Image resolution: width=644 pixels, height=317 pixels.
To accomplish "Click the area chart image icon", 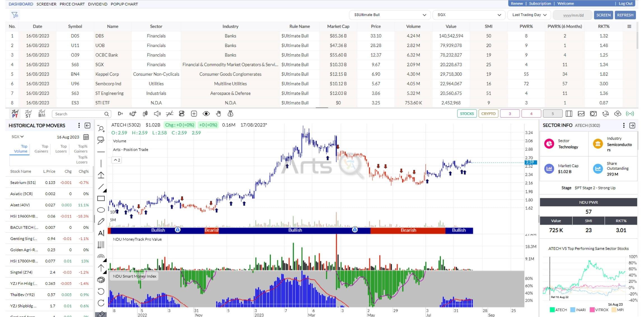I will 581,114.
